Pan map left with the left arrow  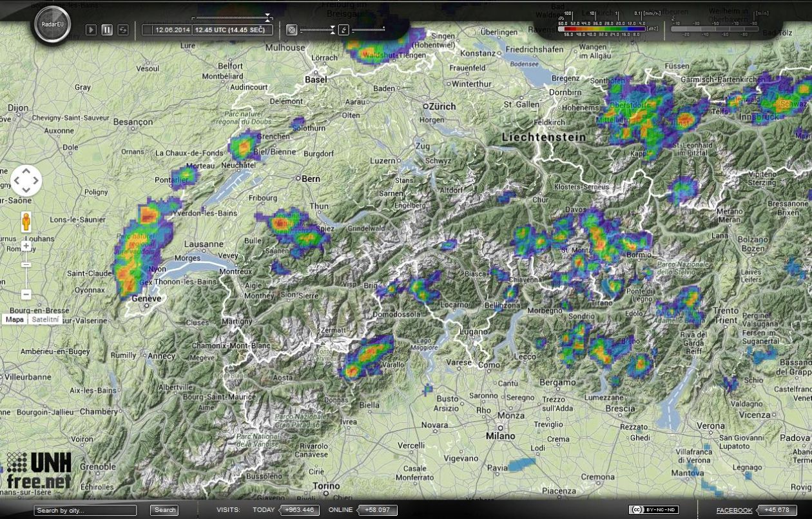[17, 181]
